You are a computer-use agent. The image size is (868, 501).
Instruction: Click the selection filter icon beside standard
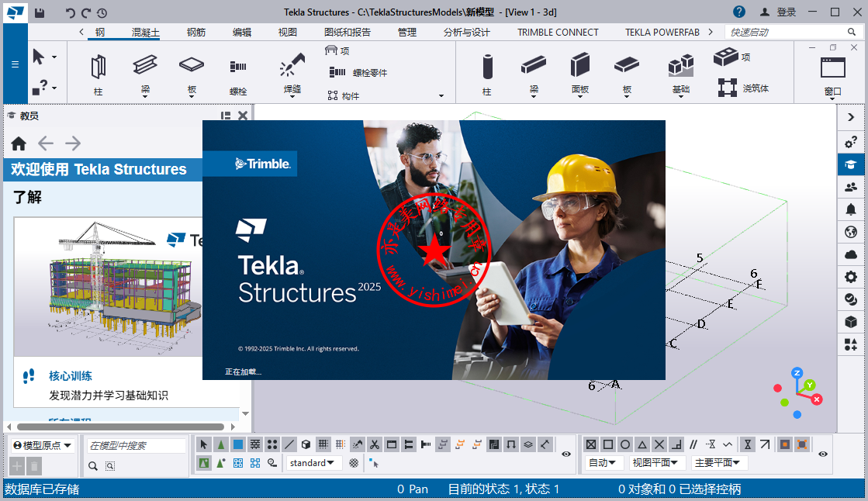(x=354, y=463)
